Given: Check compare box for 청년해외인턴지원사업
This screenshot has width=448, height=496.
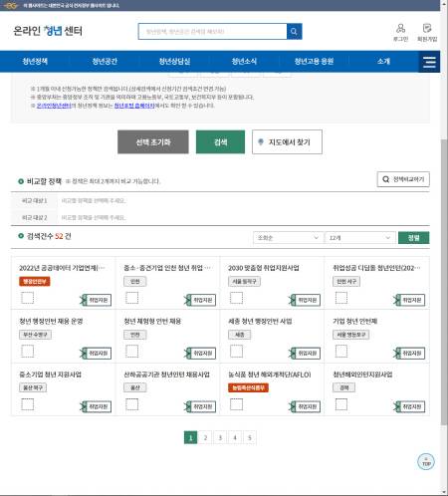Looking at the screenshot, I should [x=341, y=404].
